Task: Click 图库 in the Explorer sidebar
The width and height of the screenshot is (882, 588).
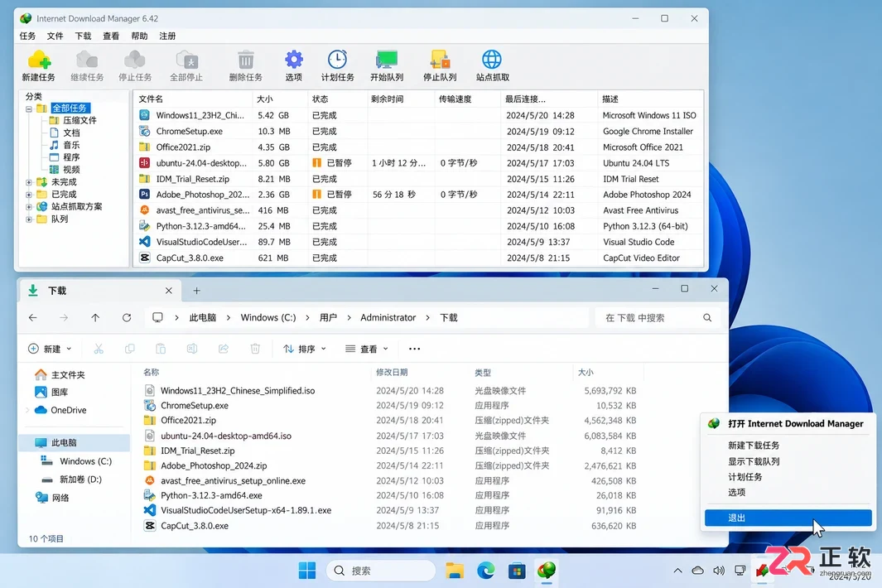Action: tap(59, 393)
